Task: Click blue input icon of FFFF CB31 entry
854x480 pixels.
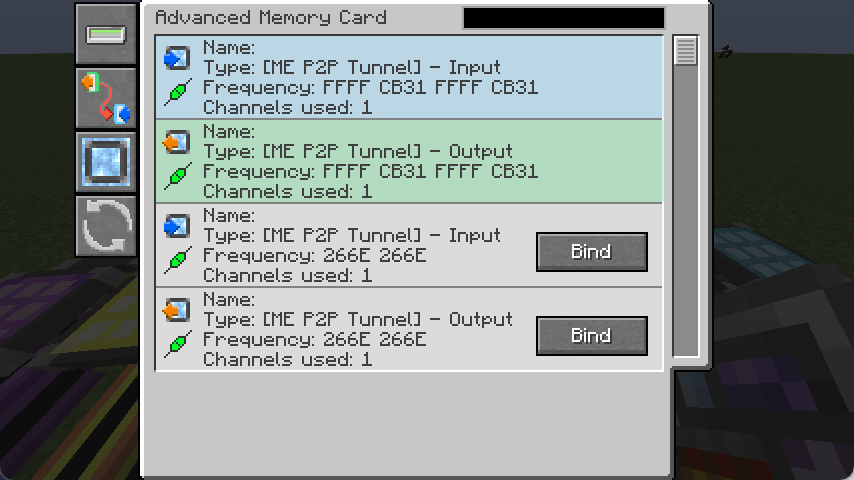Action: coord(177,58)
